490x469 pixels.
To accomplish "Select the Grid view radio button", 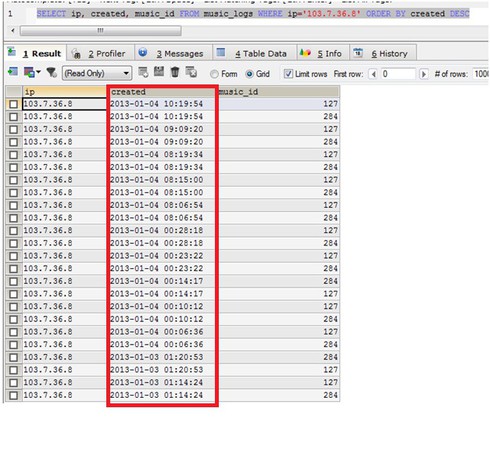I will click(x=249, y=74).
